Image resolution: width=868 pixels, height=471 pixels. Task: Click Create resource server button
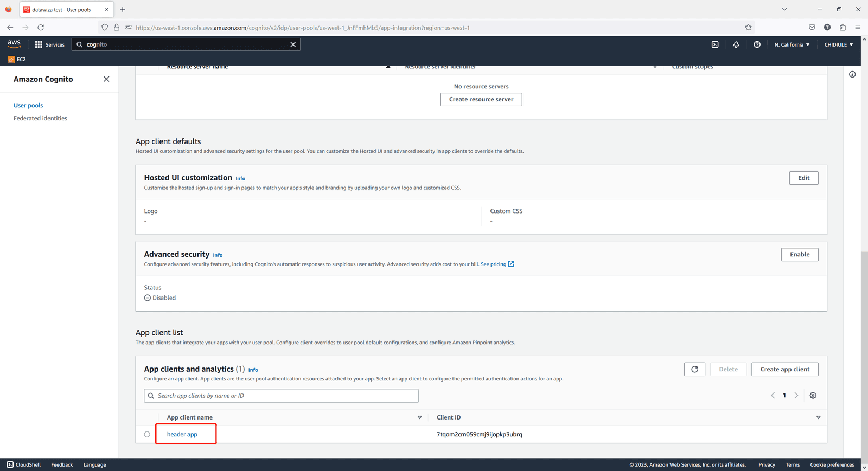click(481, 99)
